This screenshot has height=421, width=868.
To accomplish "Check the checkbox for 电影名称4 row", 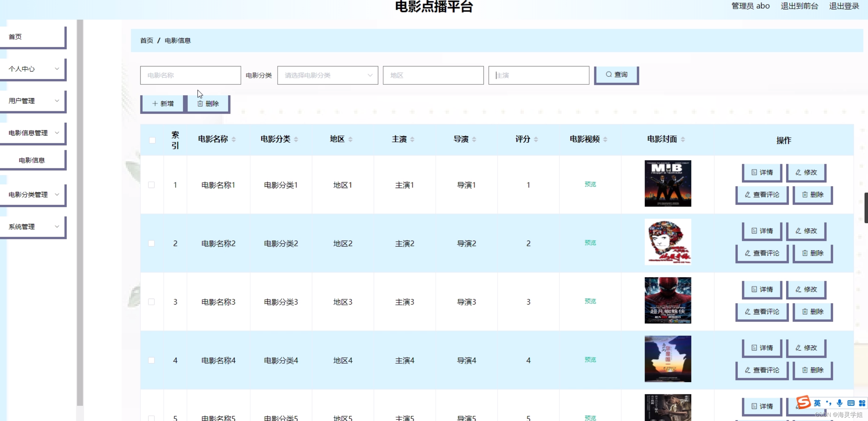I will [x=151, y=361].
